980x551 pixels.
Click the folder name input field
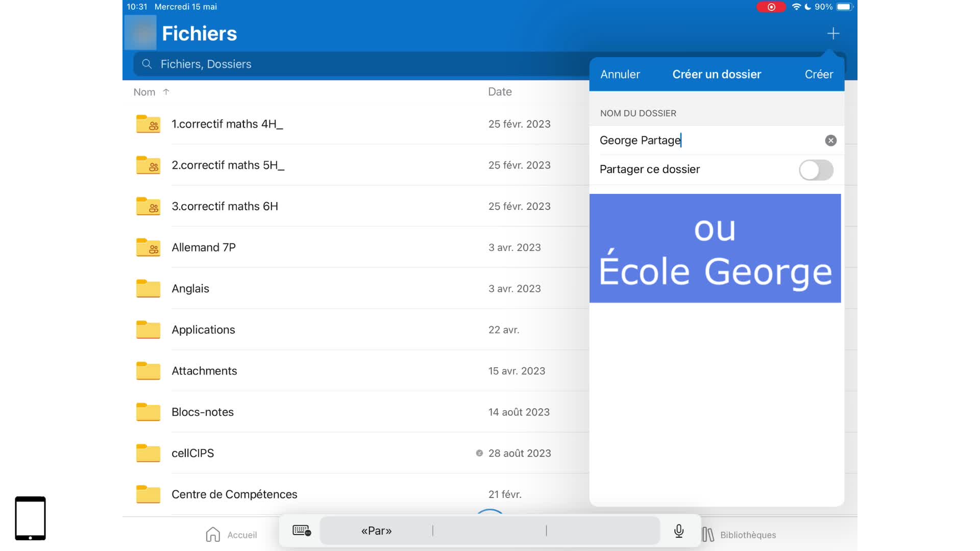709,140
